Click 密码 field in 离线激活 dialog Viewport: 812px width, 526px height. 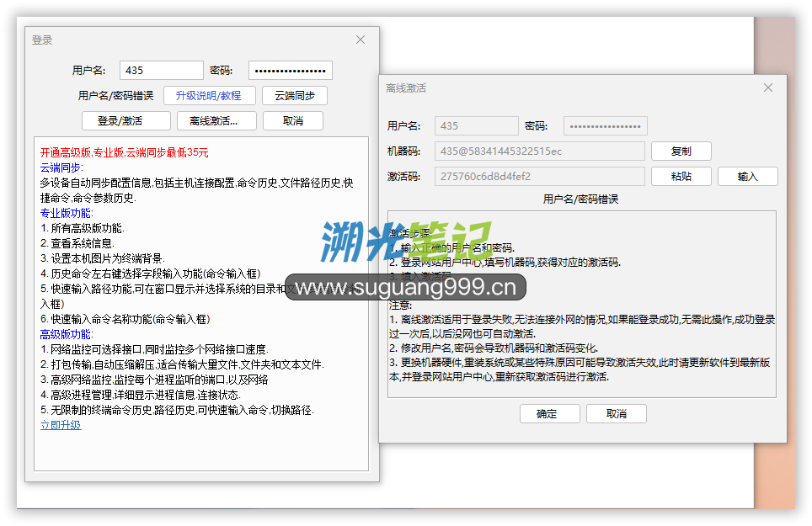pos(605,126)
